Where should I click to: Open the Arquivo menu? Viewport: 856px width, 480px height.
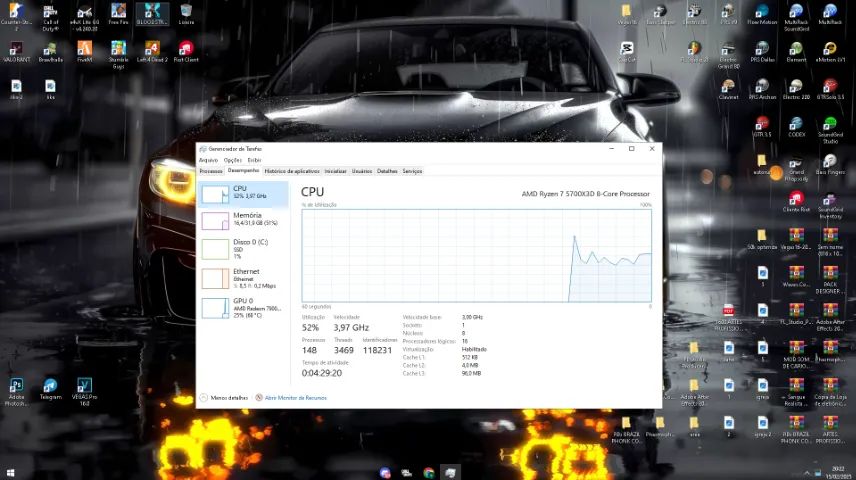pyautogui.click(x=208, y=160)
